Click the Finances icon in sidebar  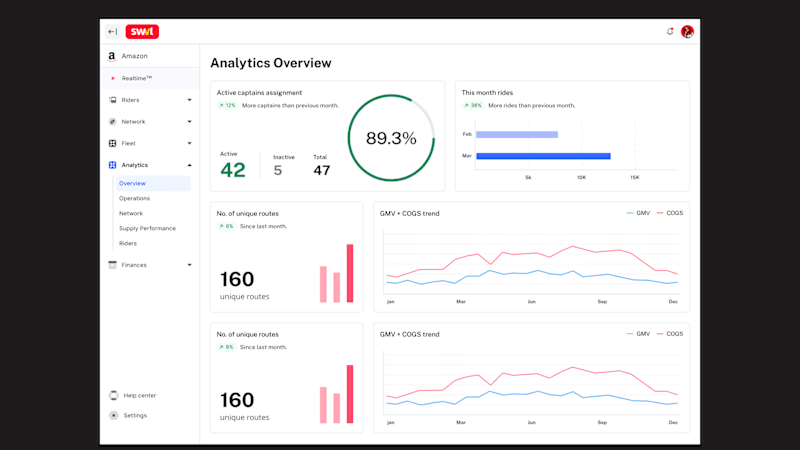coord(112,265)
